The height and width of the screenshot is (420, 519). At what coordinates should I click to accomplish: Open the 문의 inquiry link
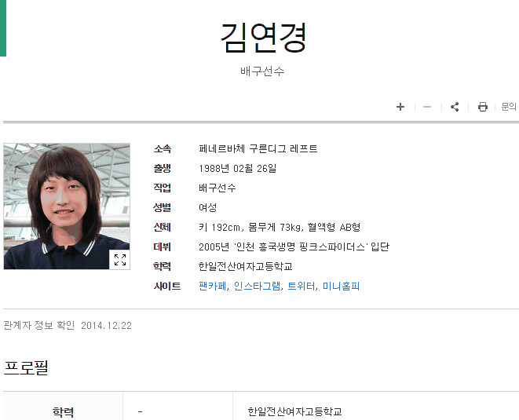509,107
